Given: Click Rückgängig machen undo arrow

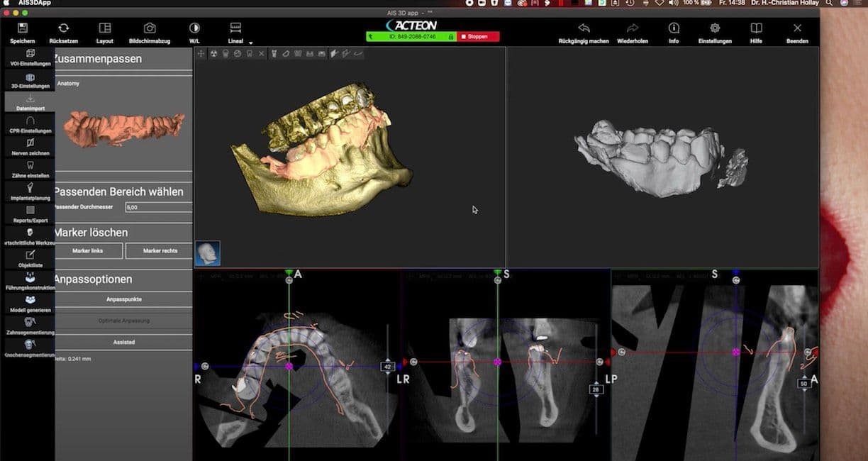Looking at the screenshot, I should click(584, 28).
